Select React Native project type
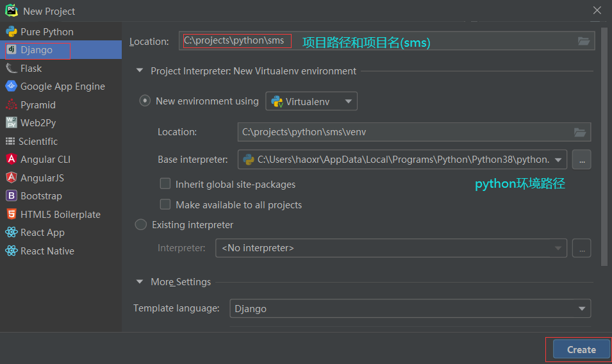612x364 pixels. 47,251
